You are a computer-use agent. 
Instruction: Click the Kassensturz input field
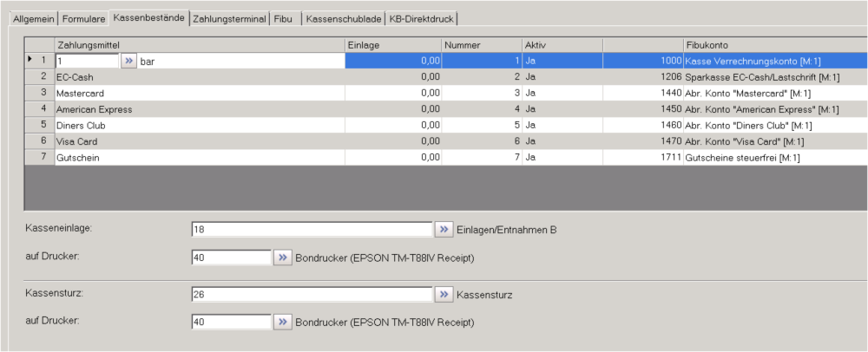[311, 294]
